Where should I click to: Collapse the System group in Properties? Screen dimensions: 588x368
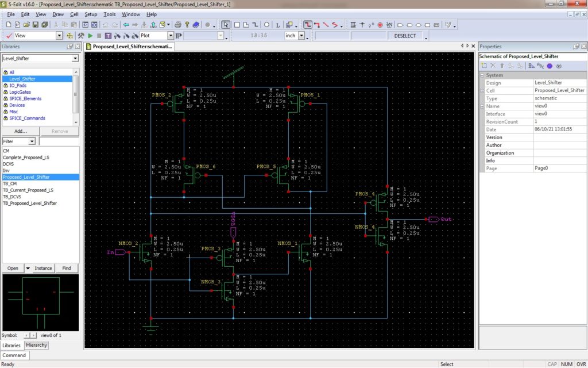[x=482, y=75]
